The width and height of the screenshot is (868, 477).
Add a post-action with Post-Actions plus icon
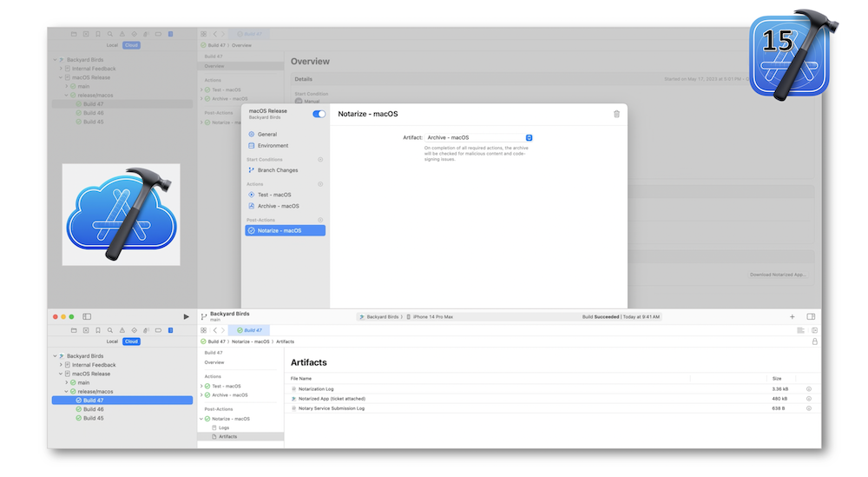coord(320,220)
